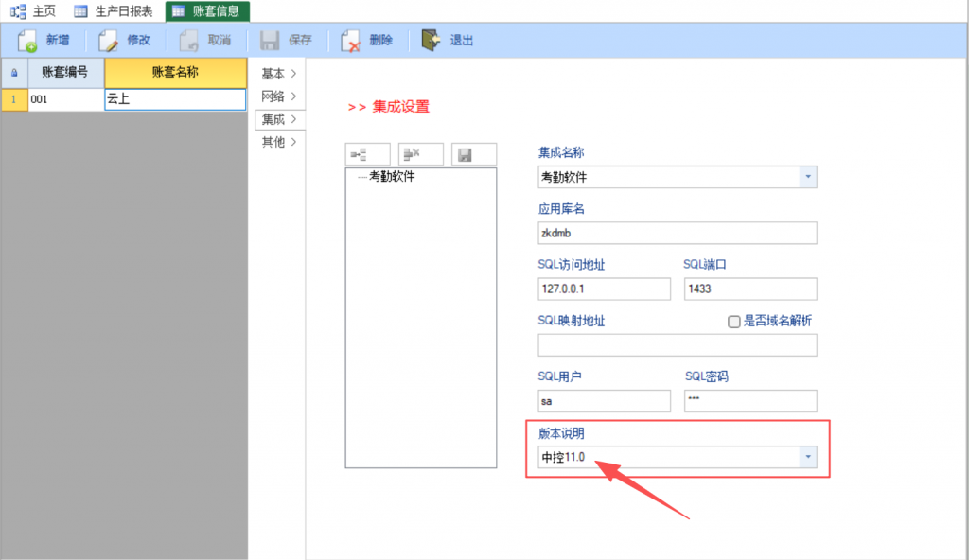
Task: Click the SQL访问地址 input field
Action: click(x=603, y=289)
